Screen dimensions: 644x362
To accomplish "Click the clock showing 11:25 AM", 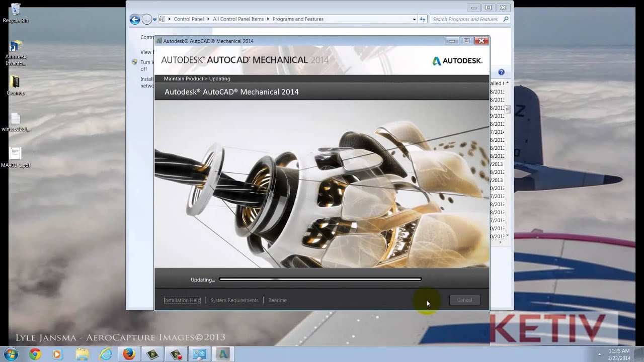I will click(619, 351).
